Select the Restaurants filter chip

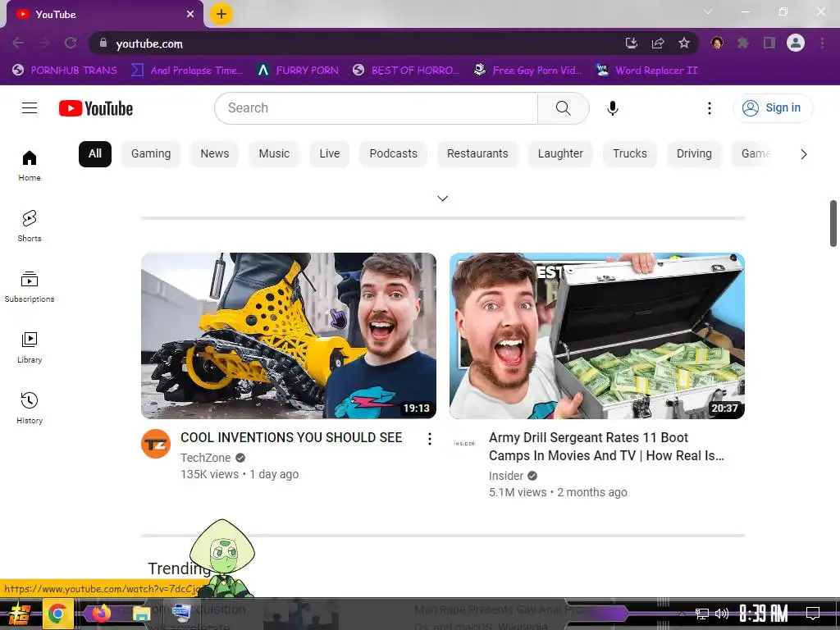pyautogui.click(x=477, y=153)
